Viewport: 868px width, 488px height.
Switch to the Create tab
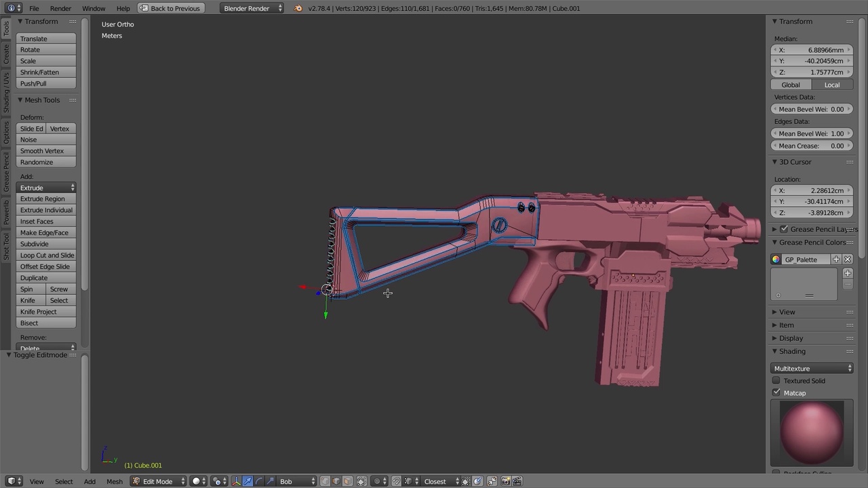[x=6, y=54]
